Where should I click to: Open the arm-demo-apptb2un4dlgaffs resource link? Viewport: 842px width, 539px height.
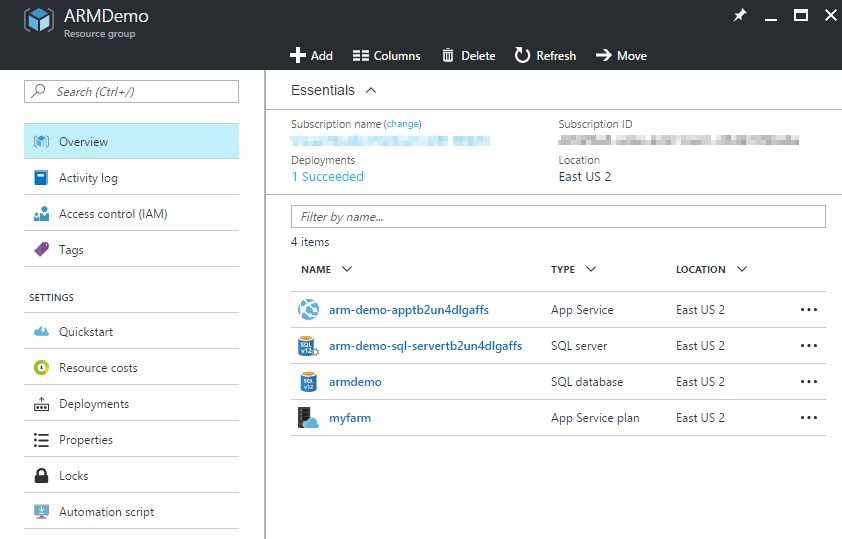click(x=409, y=310)
